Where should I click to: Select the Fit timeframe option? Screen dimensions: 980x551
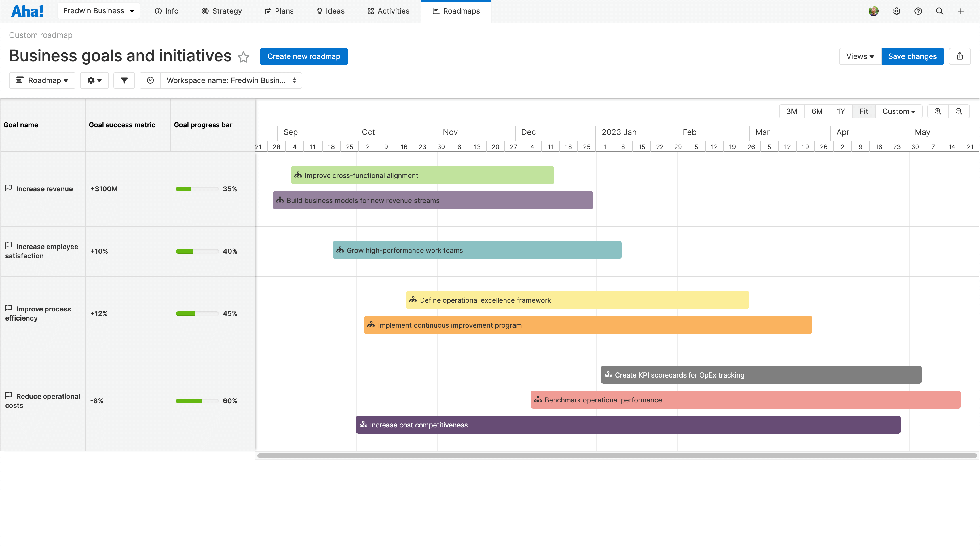click(863, 111)
